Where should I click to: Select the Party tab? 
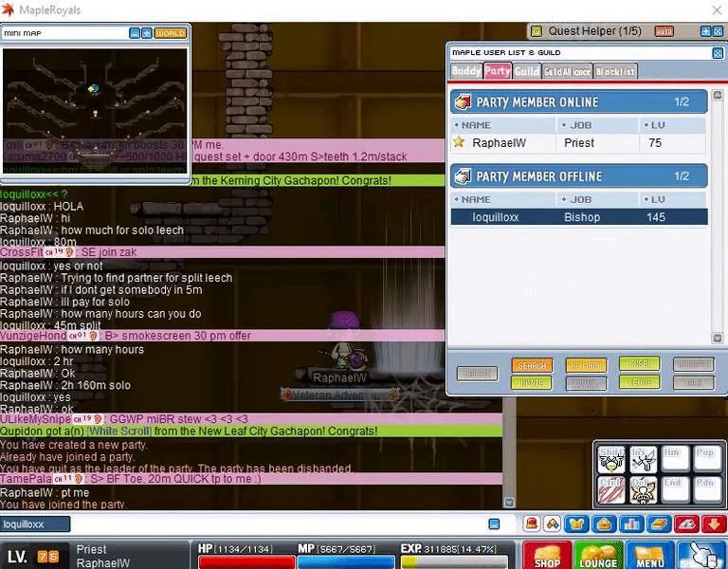click(498, 71)
